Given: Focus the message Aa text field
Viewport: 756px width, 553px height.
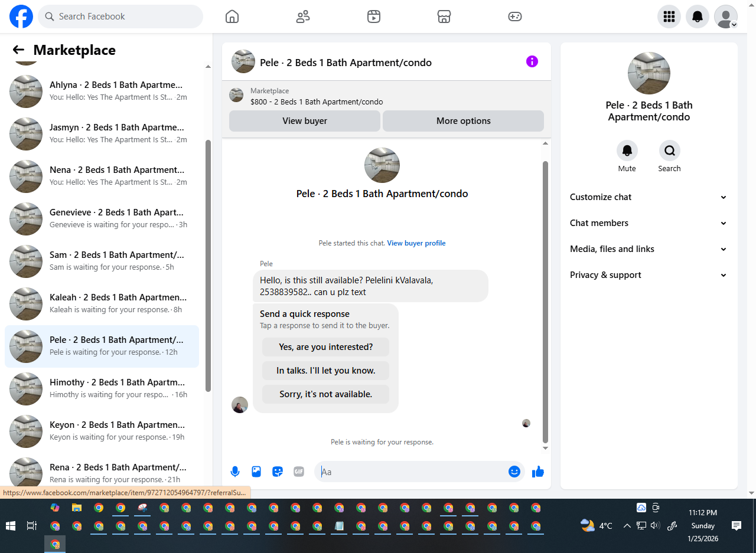Looking at the screenshot, I should [413, 472].
